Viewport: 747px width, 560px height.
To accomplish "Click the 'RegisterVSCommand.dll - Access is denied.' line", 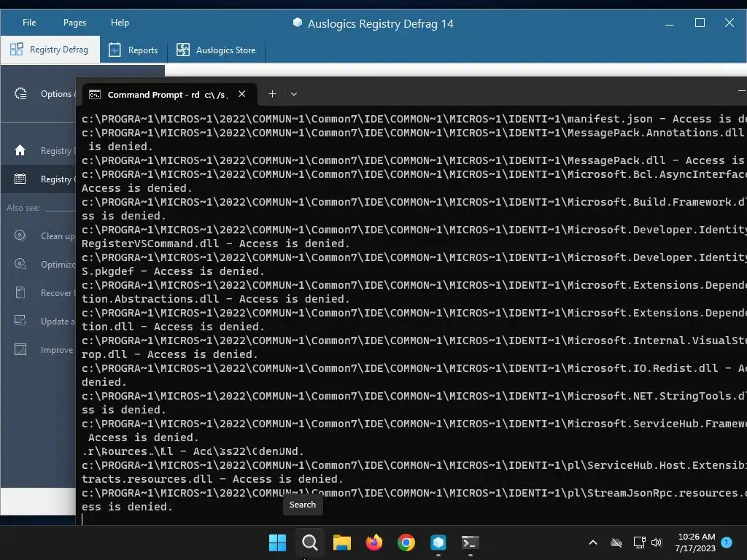I will 215,244.
